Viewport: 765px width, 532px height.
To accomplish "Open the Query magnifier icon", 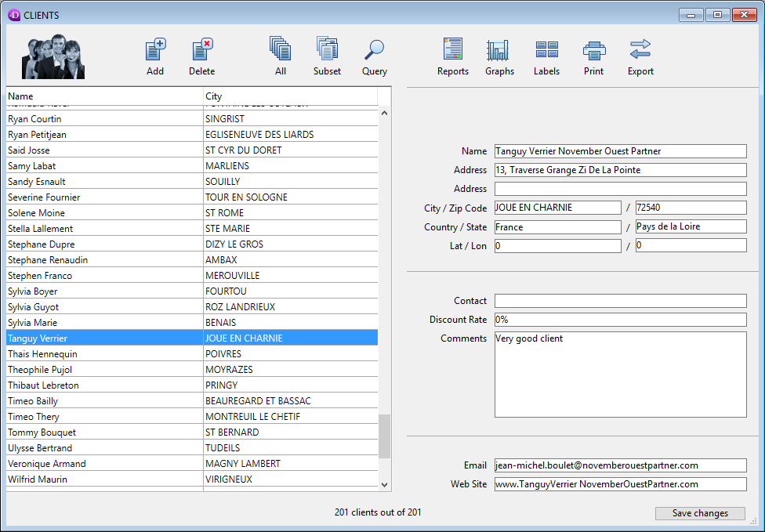I will pyautogui.click(x=374, y=50).
